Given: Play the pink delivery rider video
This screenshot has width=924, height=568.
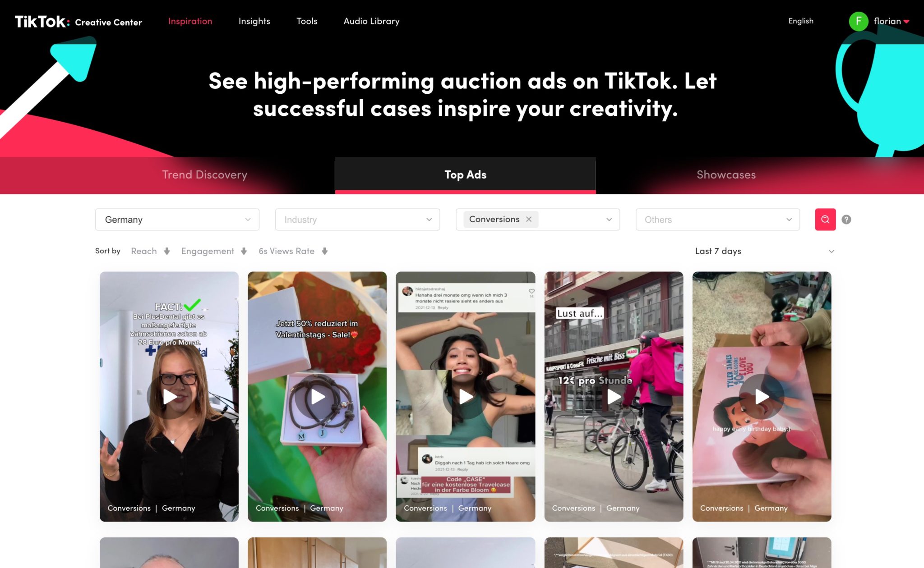Looking at the screenshot, I should 614,397.
